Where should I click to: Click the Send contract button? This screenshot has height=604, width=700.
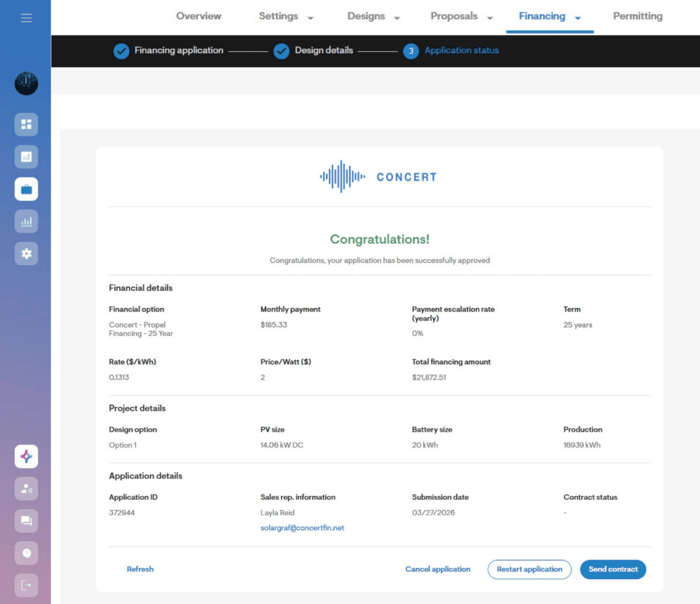click(613, 569)
